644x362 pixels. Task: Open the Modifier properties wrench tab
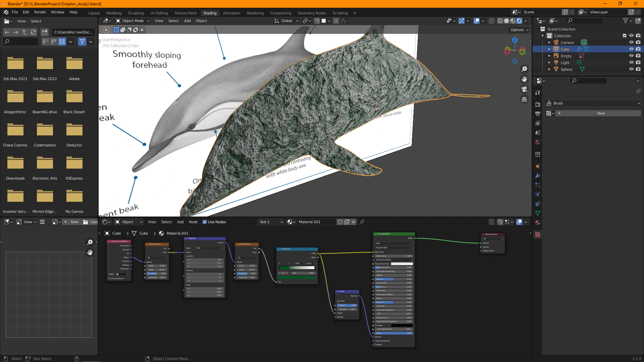[538, 176]
